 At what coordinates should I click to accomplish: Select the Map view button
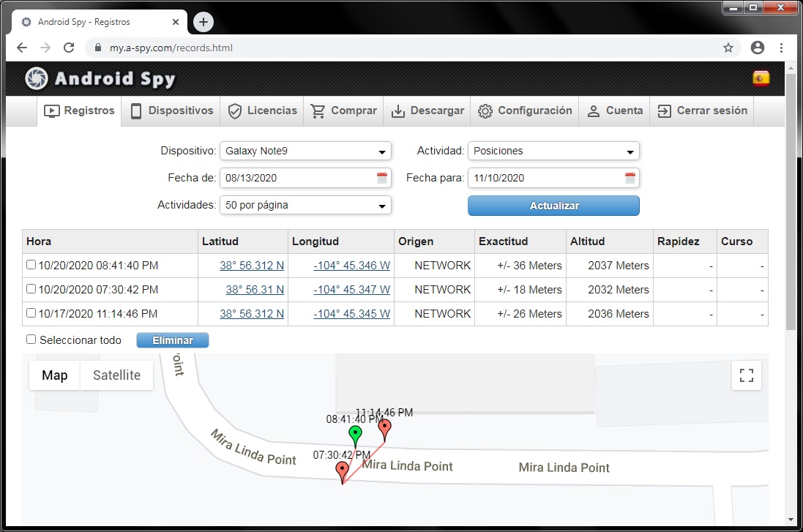pos(55,375)
